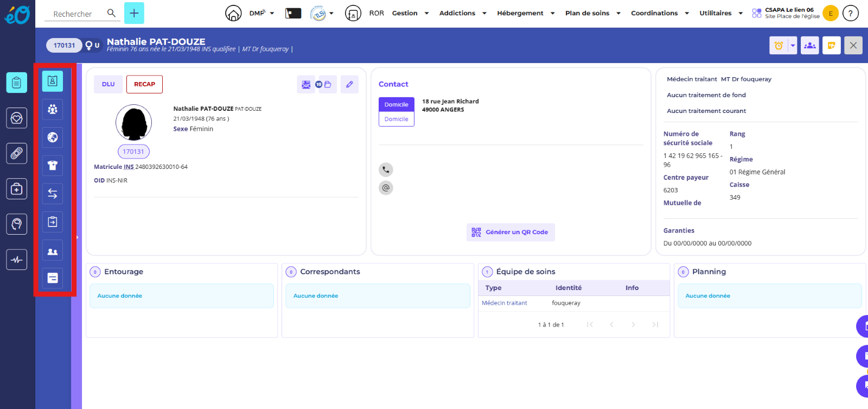Image resolution: width=868 pixels, height=409 pixels.
Task: Click the pencil edit icon on patient card
Action: (x=349, y=84)
